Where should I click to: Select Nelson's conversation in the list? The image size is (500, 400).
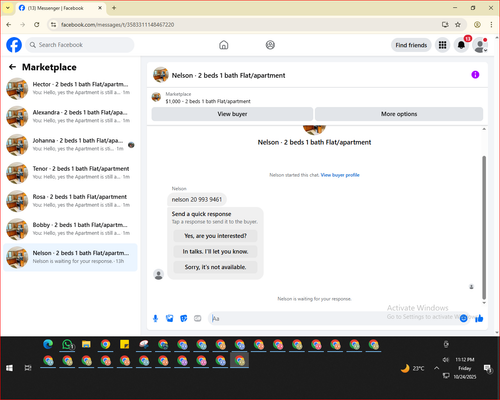[x=70, y=257]
